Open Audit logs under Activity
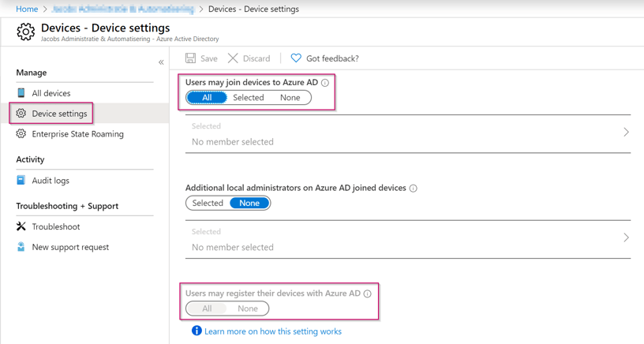The image size is (644, 344). pyautogui.click(x=51, y=181)
